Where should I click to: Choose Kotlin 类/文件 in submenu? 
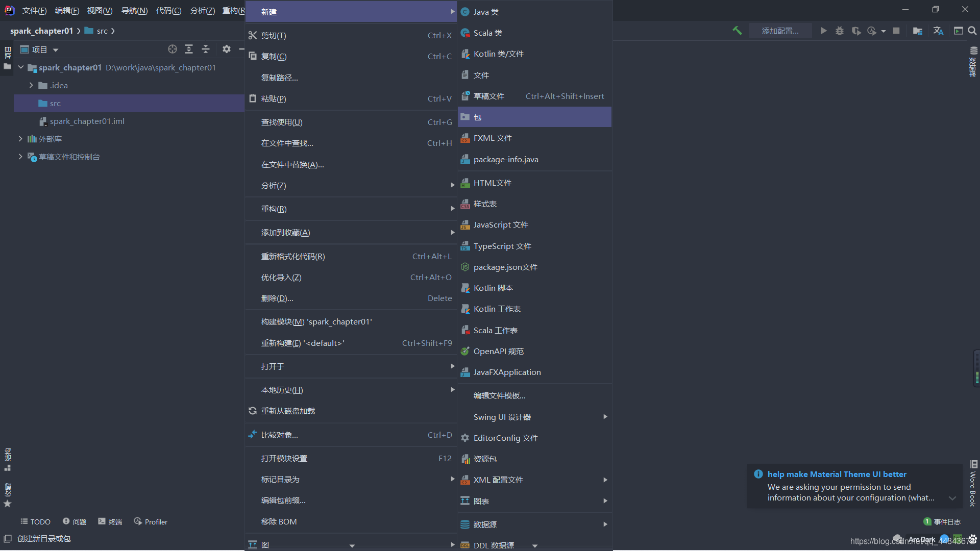(x=534, y=54)
